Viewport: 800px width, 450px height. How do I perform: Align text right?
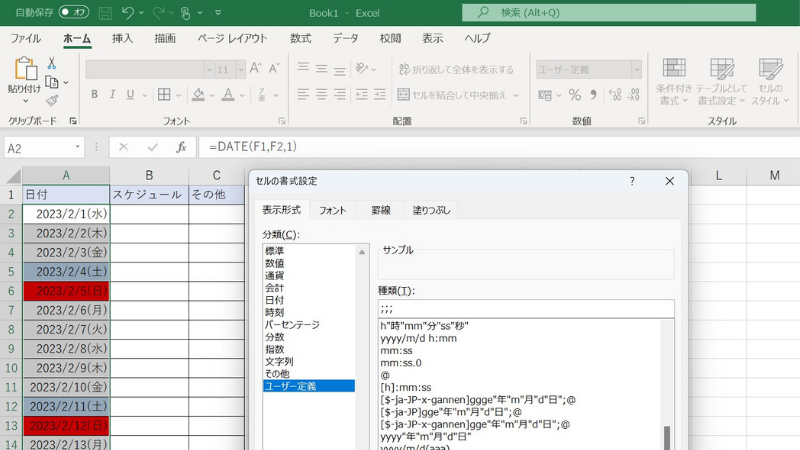click(x=340, y=94)
